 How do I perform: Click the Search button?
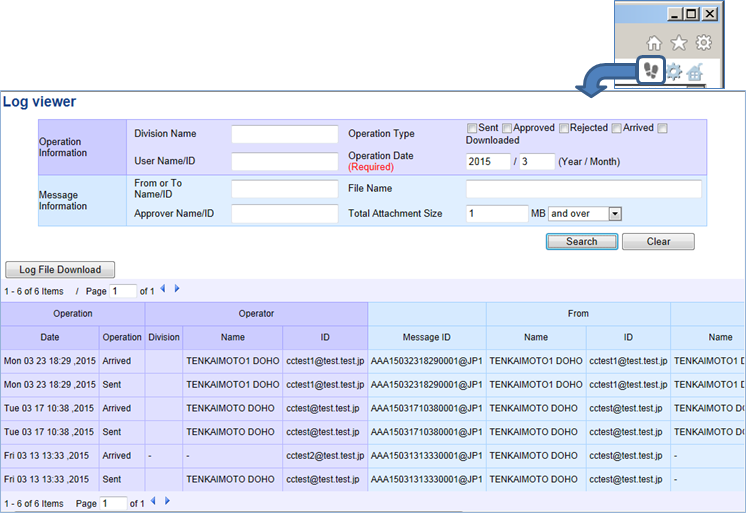tap(581, 242)
